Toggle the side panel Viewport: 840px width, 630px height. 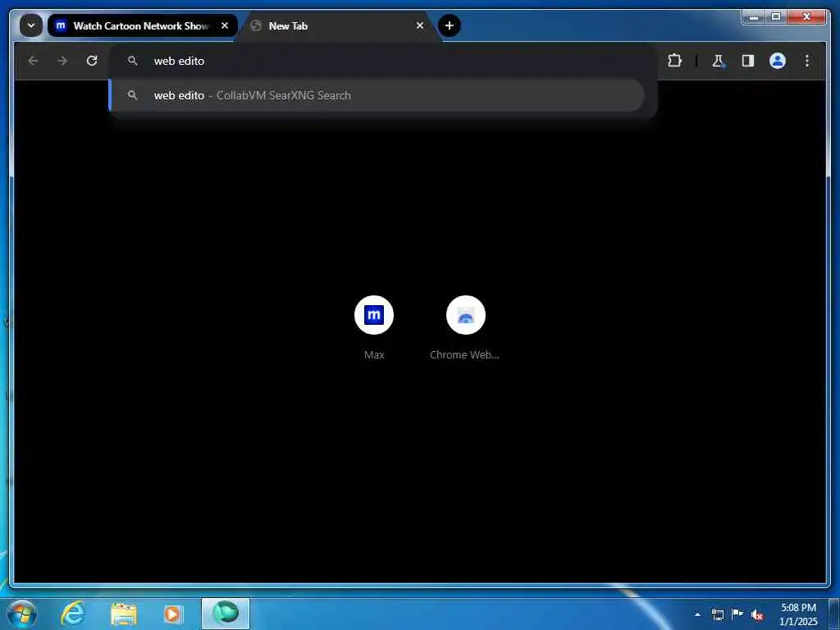(748, 61)
